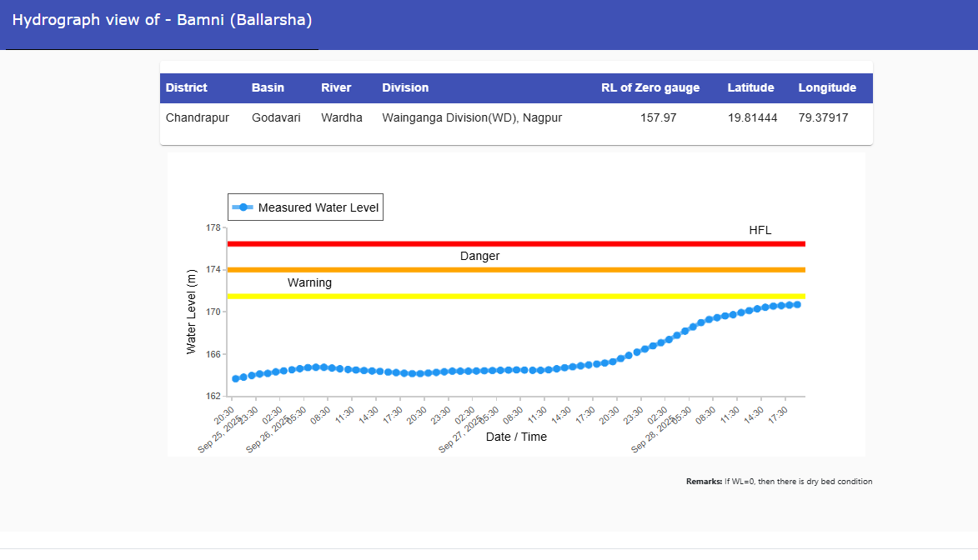The width and height of the screenshot is (978, 560).
Task: Click the Remarks note about dry bed condition
Action: click(779, 482)
